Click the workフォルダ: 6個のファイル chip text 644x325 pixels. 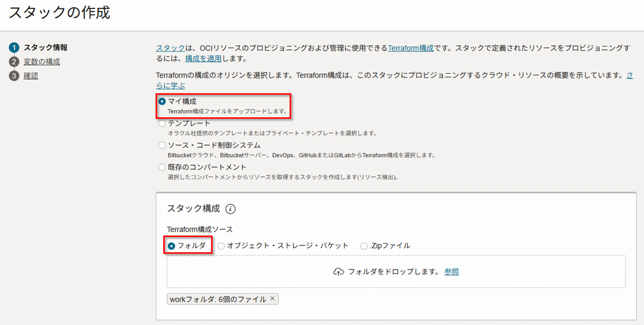tap(218, 299)
